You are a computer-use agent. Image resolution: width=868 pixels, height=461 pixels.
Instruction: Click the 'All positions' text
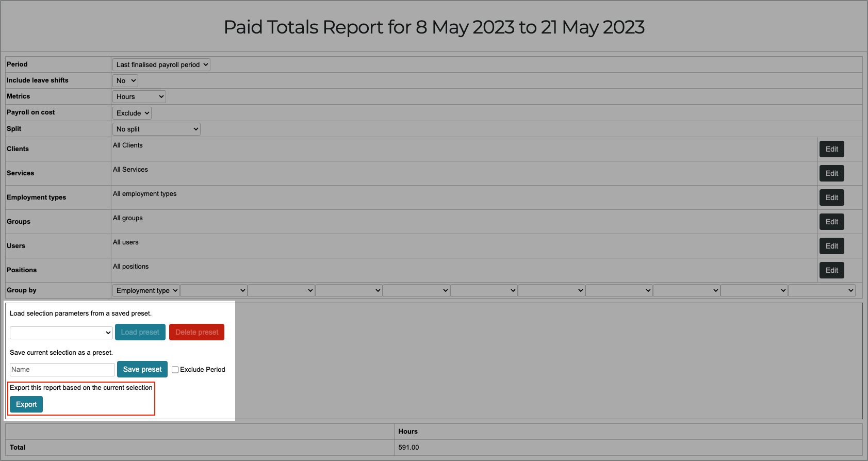131,267
